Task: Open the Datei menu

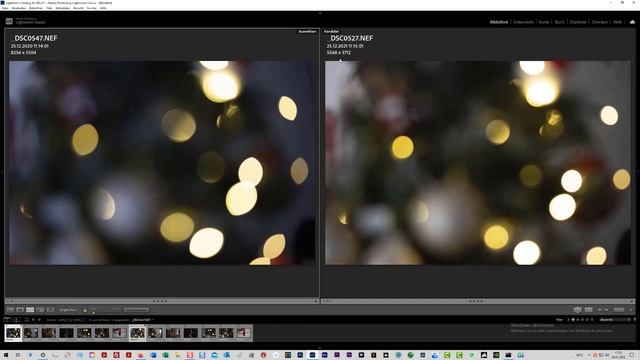Action: point(5,8)
